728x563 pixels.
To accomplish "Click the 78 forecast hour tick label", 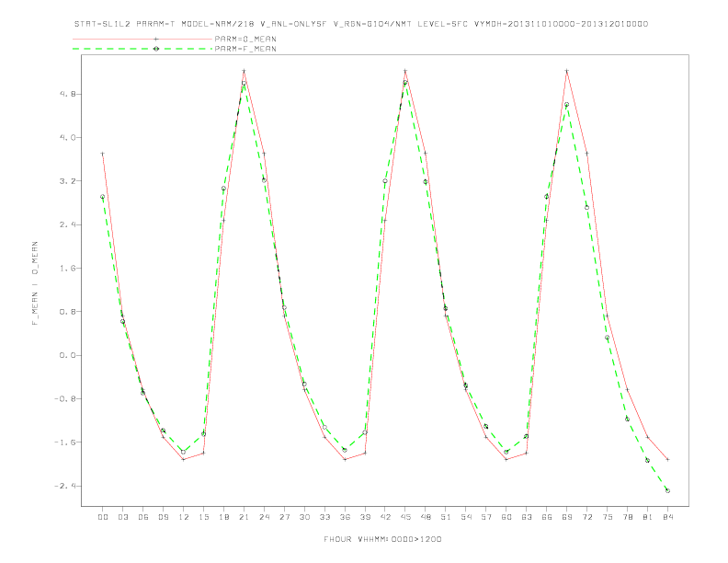I will pyautogui.click(x=628, y=517).
